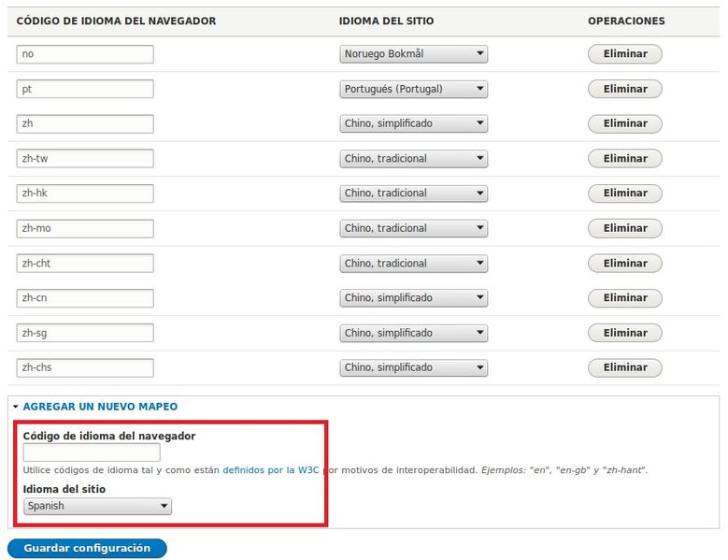Click the 'Operaciones' column header

pyautogui.click(x=626, y=21)
